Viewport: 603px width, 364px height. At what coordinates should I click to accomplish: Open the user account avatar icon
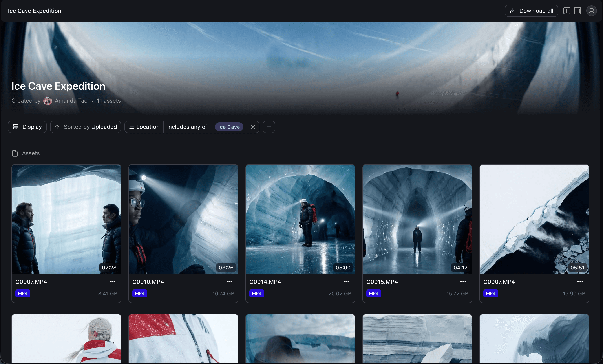[x=591, y=11]
